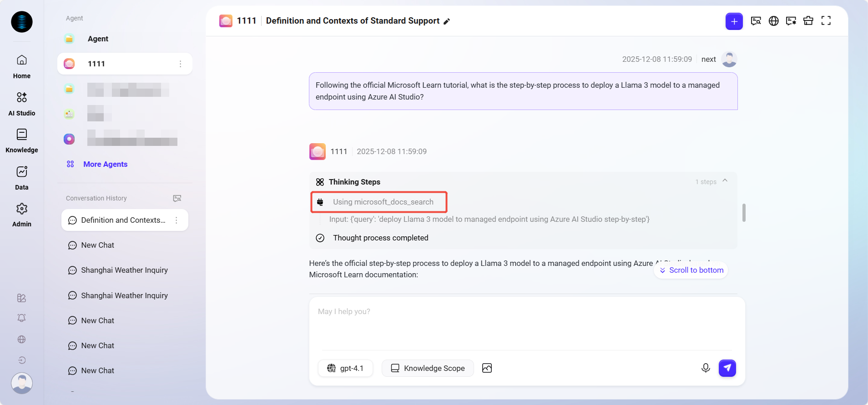The width and height of the screenshot is (868, 405).
Task: Click the microphone voice input icon
Action: pos(705,368)
